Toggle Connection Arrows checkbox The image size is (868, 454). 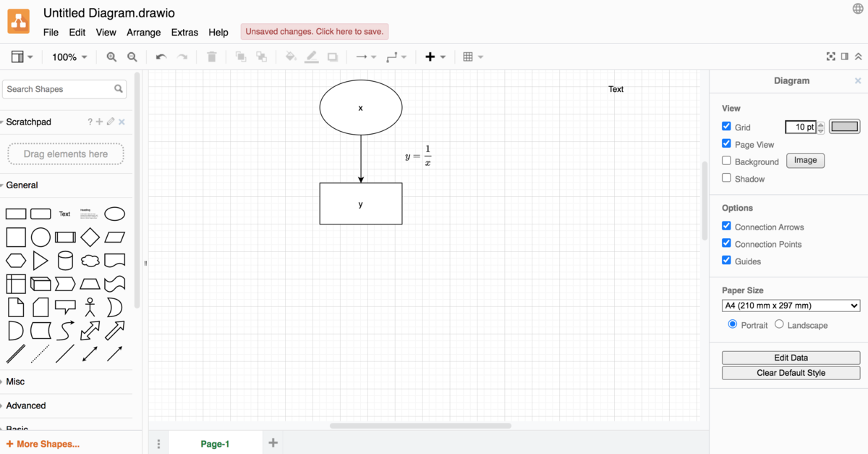[726, 226]
